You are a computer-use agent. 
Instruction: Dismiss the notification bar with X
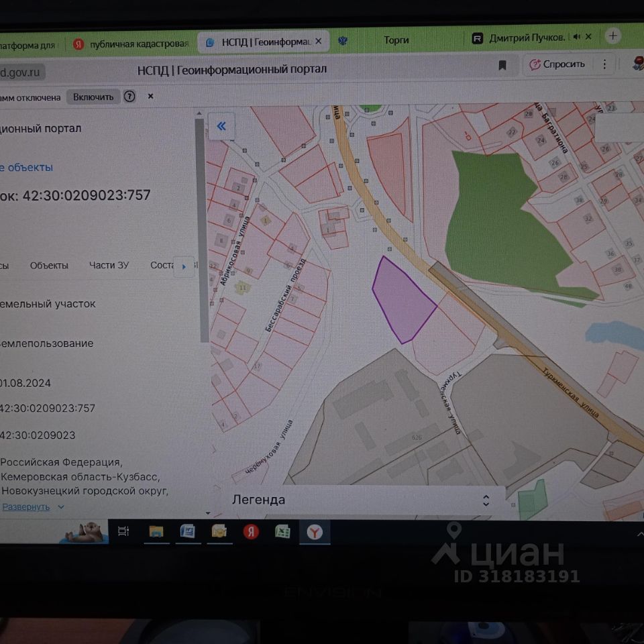pyautogui.click(x=151, y=96)
